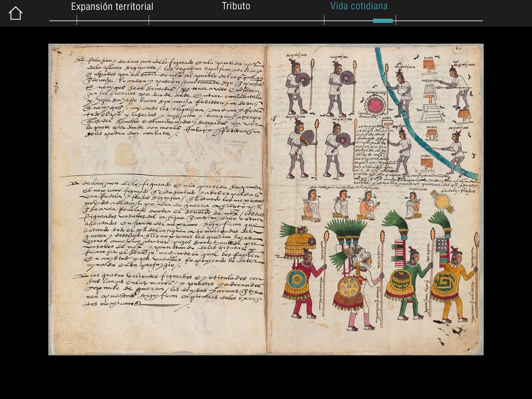
Task: Select the topmost casa house glyph
Action: (x=429, y=65)
